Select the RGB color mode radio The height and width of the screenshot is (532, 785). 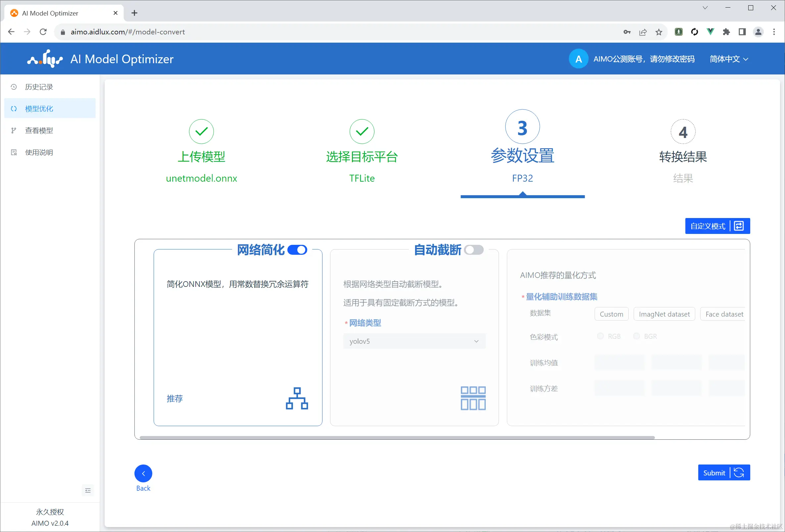[x=600, y=336]
